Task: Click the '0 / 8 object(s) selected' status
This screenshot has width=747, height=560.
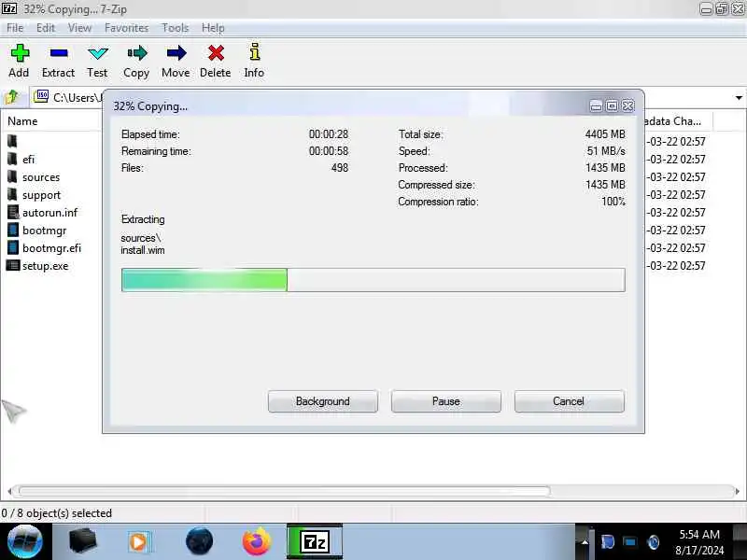Action: coord(57,513)
